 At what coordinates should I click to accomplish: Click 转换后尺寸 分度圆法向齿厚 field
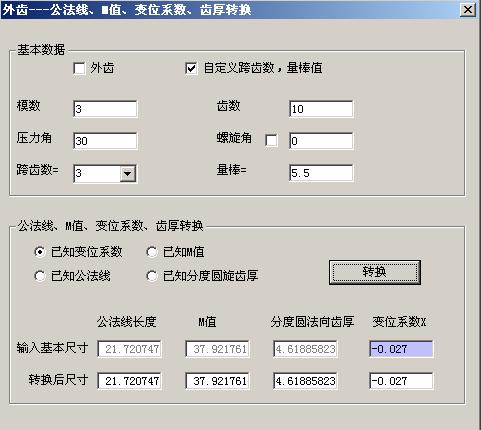pyautogui.click(x=305, y=381)
